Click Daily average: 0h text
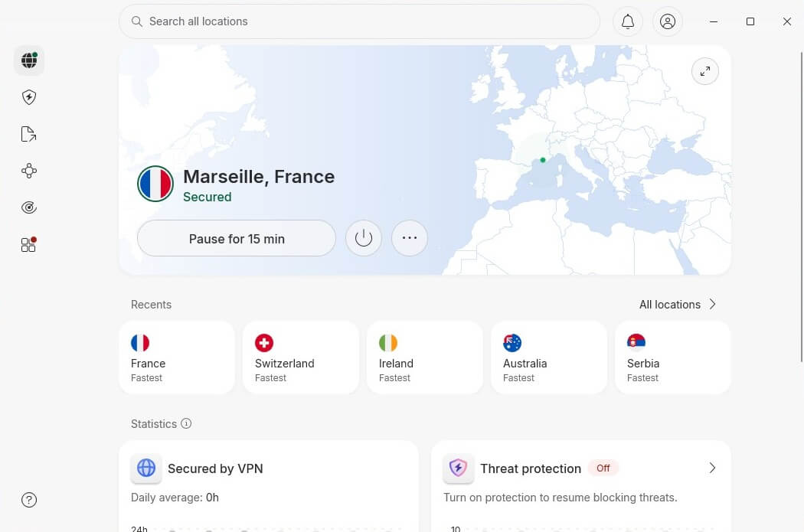The height and width of the screenshot is (532, 804). 175,498
